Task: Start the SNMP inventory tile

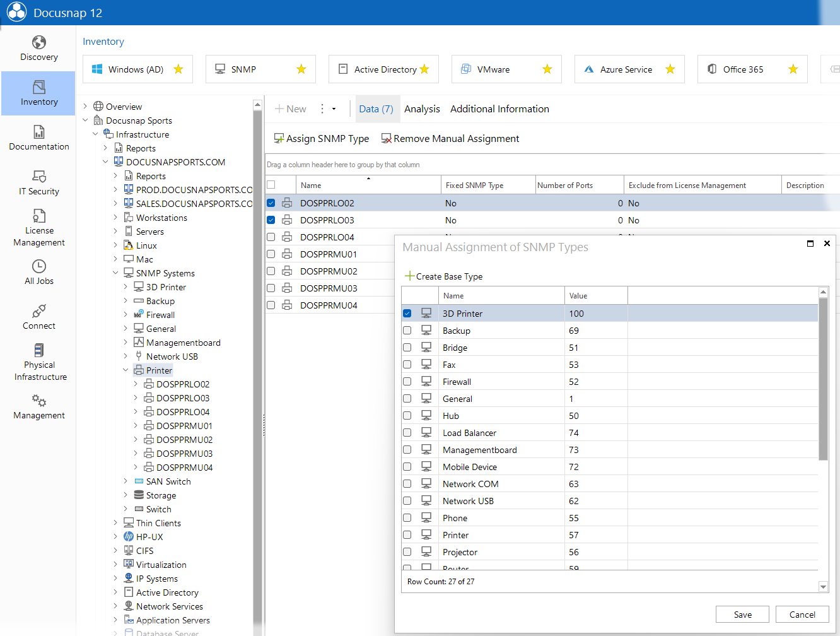Action: tap(260, 69)
